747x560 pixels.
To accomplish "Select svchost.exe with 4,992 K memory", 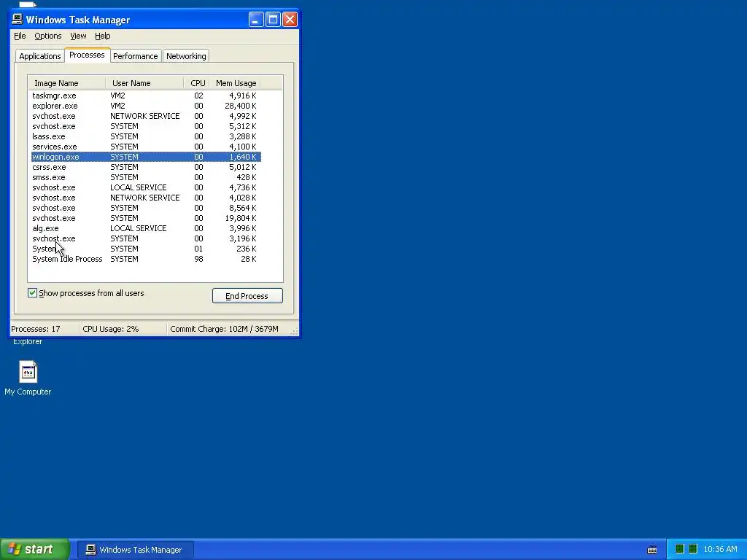I will point(146,116).
